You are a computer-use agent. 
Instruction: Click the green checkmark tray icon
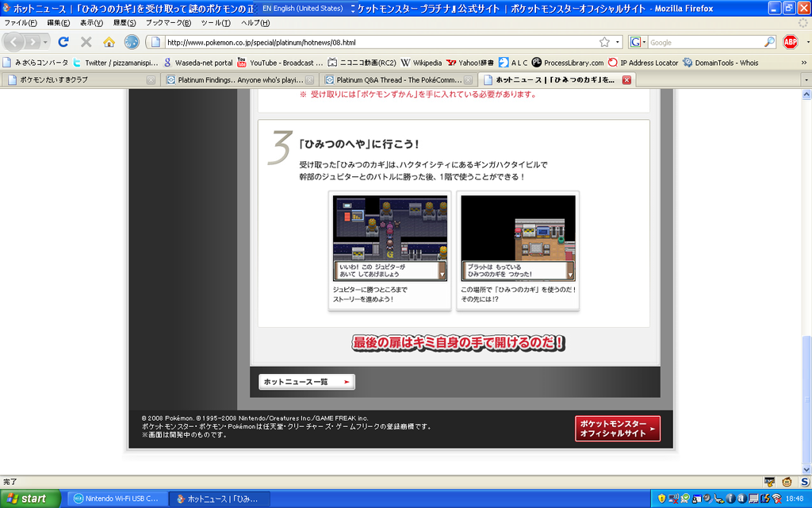[x=684, y=498]
